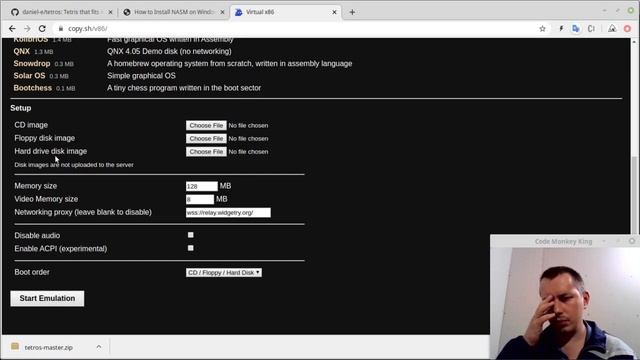Close the How to Install NASM tab
Viewport: 640px width, 360px height.
pyautogui.click(x=222, y=12)
